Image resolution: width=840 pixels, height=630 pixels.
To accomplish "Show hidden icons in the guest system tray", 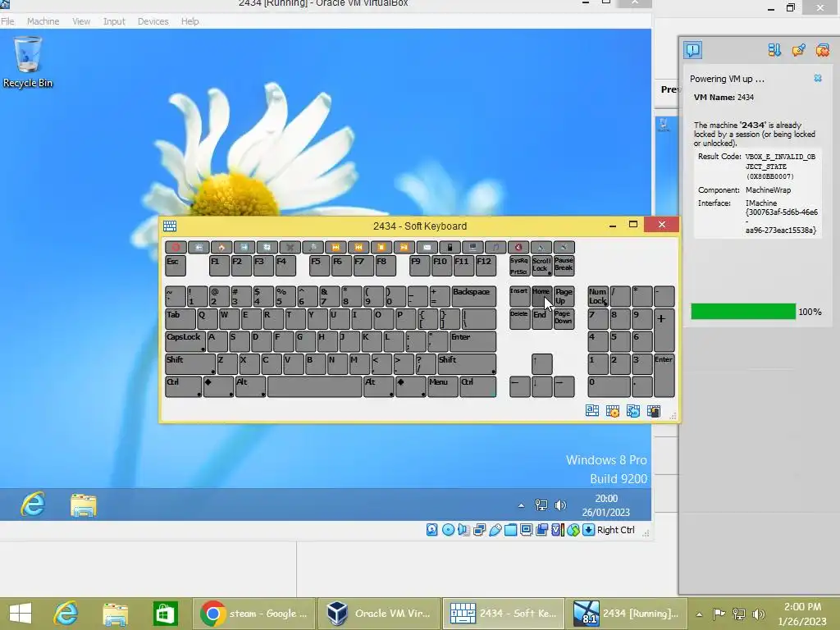I will 521,505.
